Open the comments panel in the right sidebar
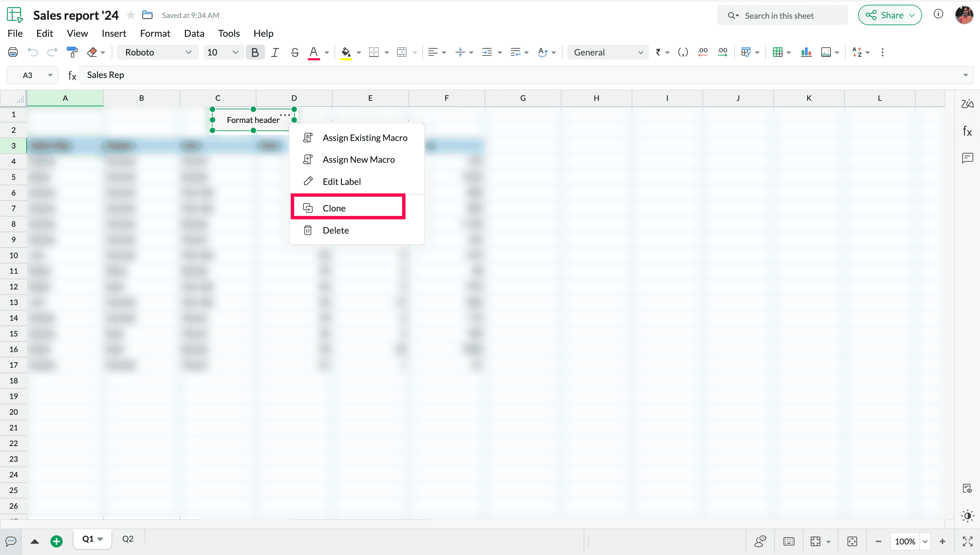Image resolution: width=980 pixels, height=555 pixels. tap(967, 158)
